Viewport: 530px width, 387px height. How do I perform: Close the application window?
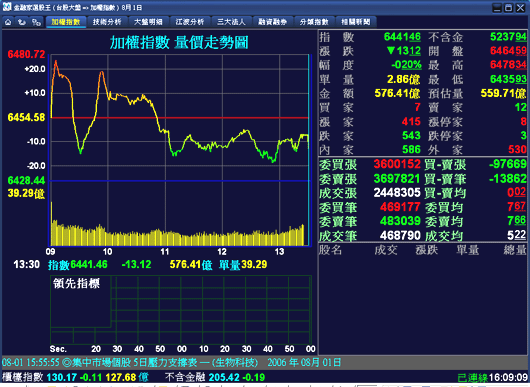(x=520, y=8)
